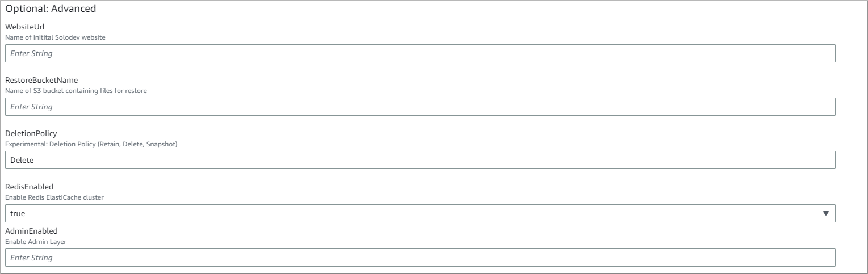
Task: Click the 'Optional: Advanced' section heading
Action: pos(51,9)
